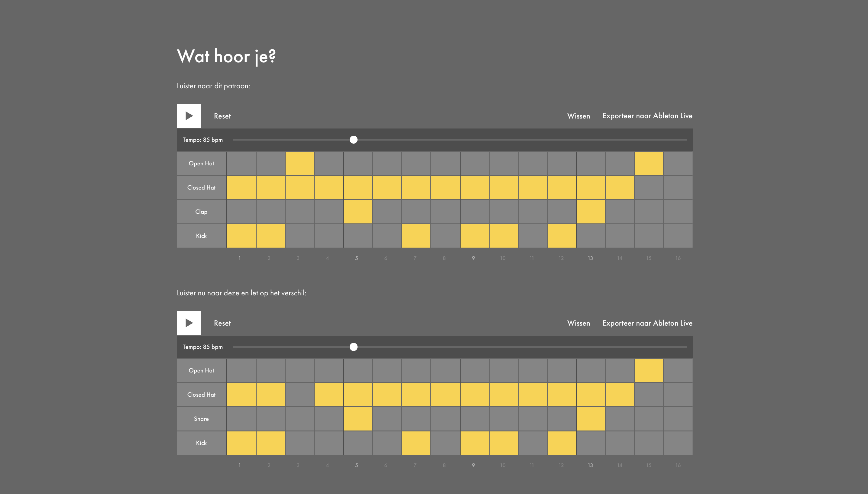Enable Closed Hat step 3 in second pattern
Viewport: 868px width, 494px height.
(300, 395)
